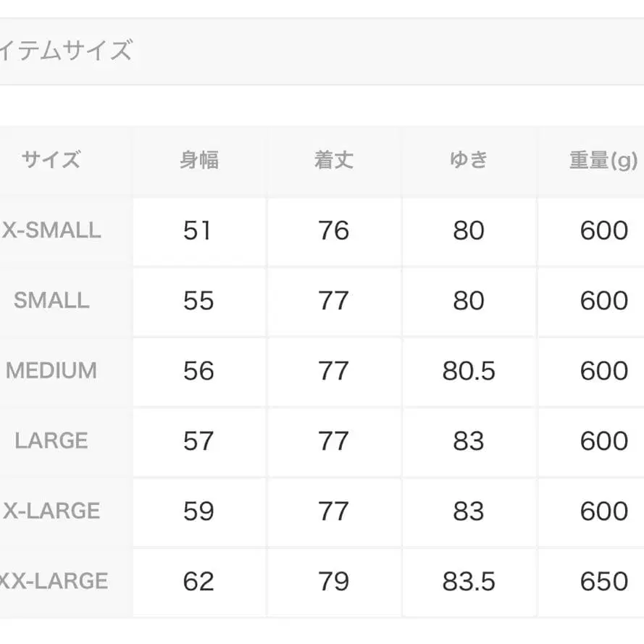Click the X-SMALL 身幅 value 51
Screen dimensions: 644x644
[198, 230]
